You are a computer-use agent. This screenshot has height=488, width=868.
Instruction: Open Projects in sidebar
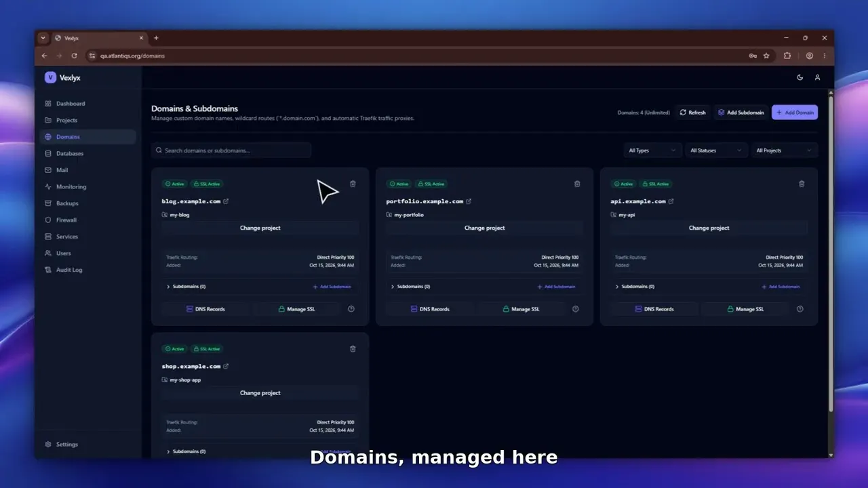(x=87, y=120)
